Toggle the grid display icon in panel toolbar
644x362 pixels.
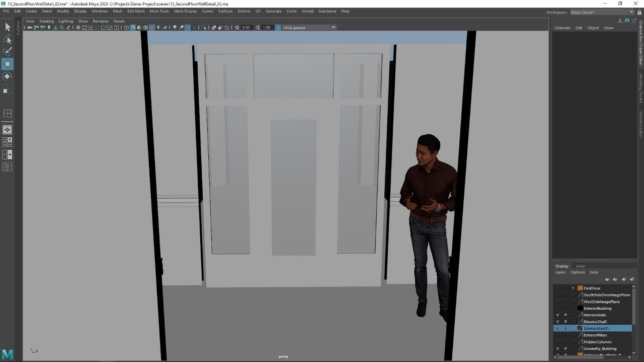pyautogui.click(x=77, y=28)
